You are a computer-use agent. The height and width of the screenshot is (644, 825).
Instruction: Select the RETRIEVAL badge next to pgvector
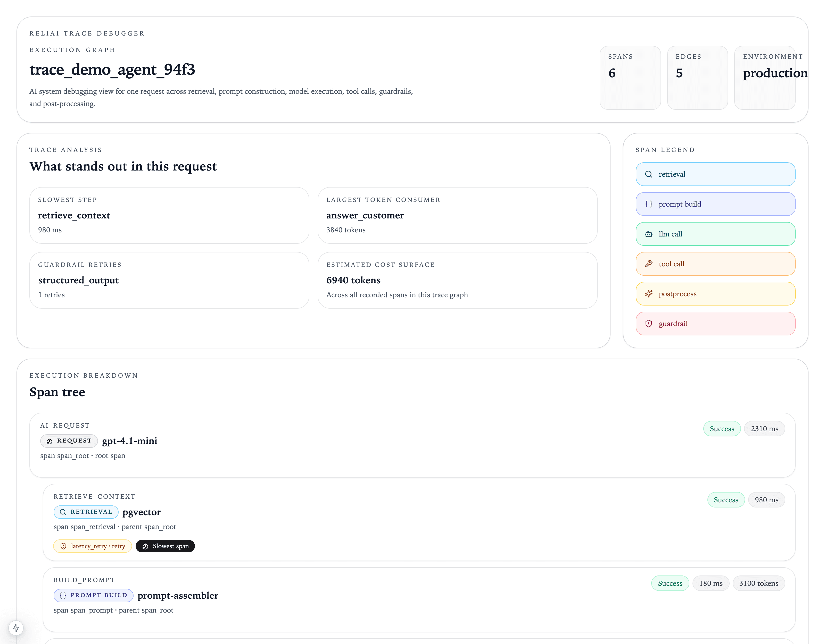pyautogui.click(x=86, y=512)
